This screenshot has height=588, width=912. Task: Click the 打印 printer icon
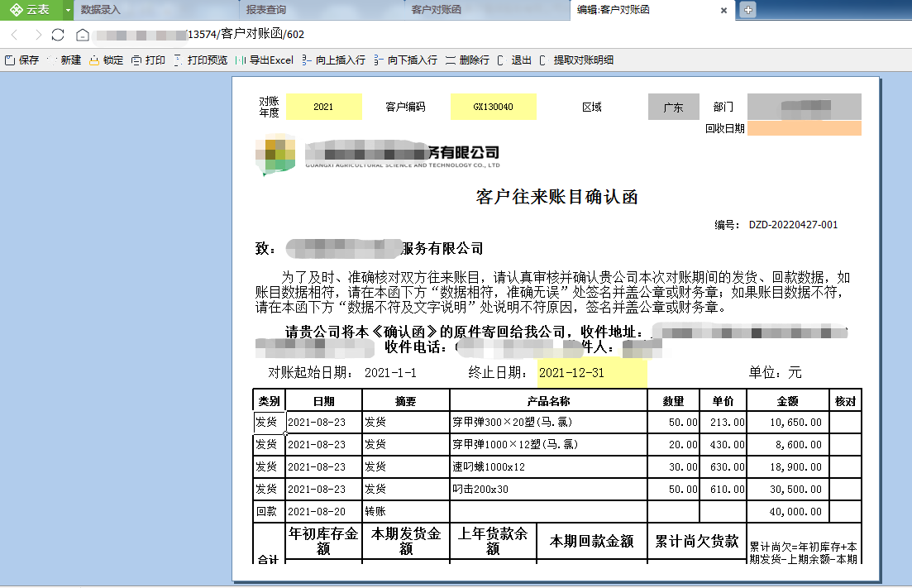pyautogui.click(x=136, y=60)
